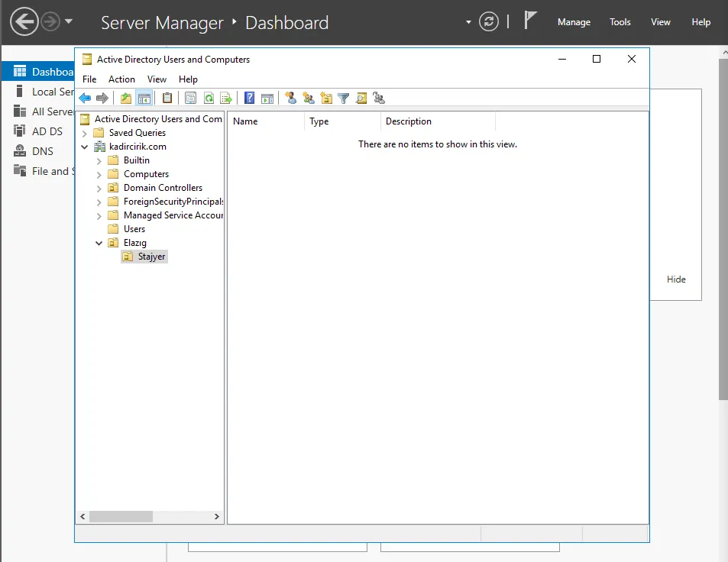Click the tree pane horizontal scrollbar thumb

pyautogui.click(x=121, y=516)
